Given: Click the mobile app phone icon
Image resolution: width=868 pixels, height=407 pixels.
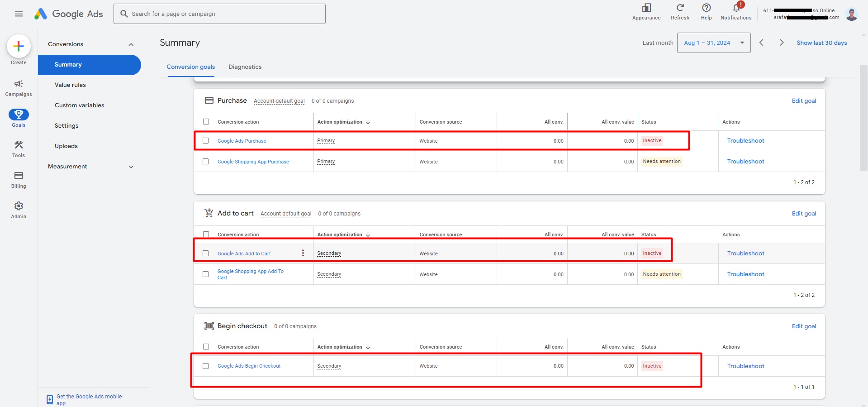Looking at the screenshot, I should 50,400.
